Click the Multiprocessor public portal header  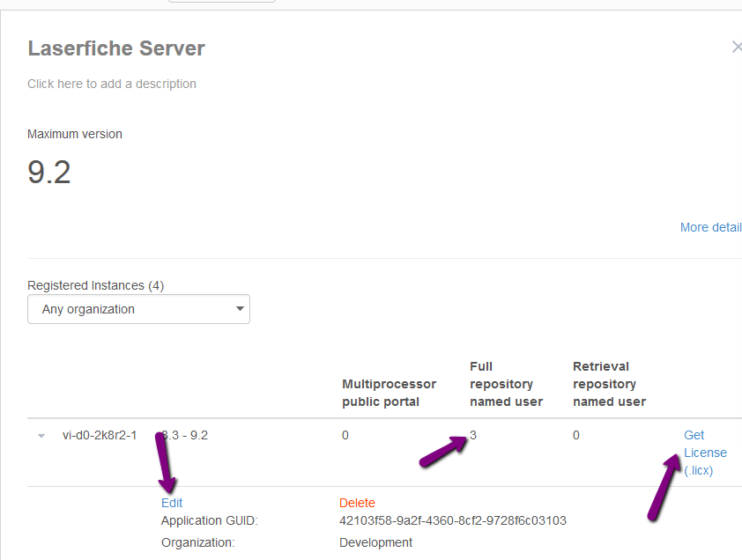click(x=389, y=393)
